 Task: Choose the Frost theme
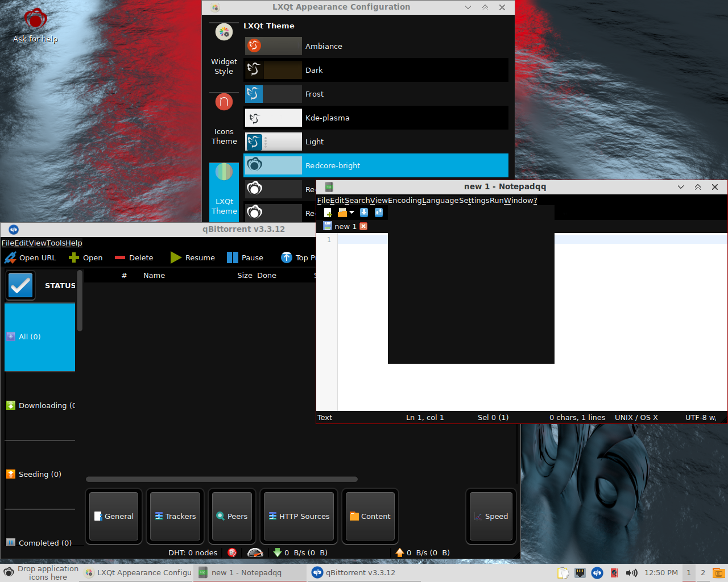[376, 94]
